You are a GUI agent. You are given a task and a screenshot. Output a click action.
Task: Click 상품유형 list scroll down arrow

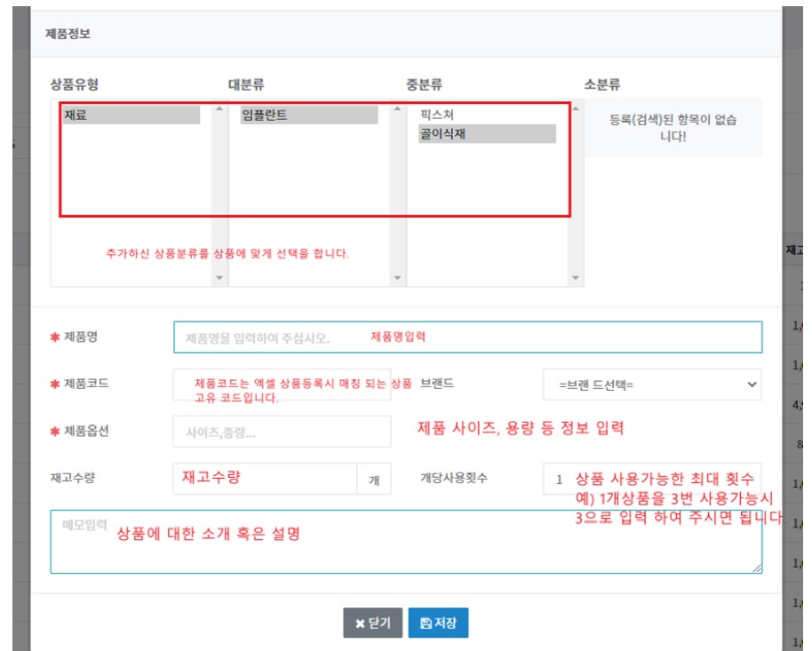(x=219, y=278)
